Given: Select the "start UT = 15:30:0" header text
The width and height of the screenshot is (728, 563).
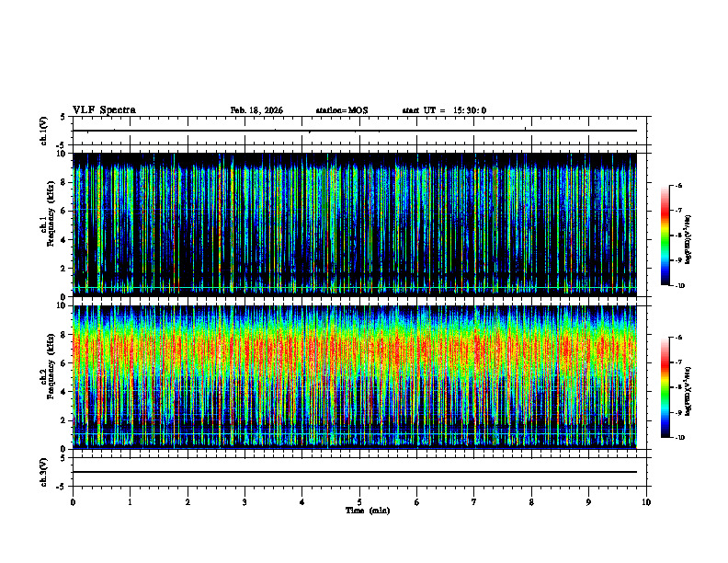Looking at the screenshot, I should click(444, 110).
